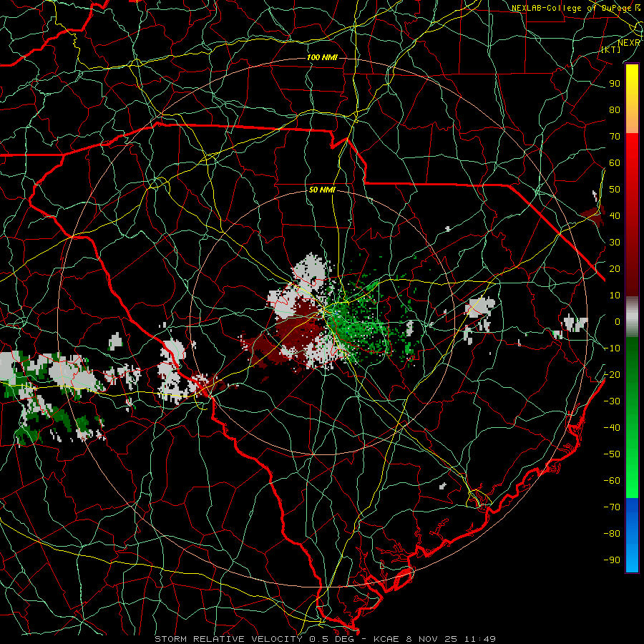This screenshot has height=644, width=644.
Task: Select the positive 70 scale value
Action: [x=615, y=137]
